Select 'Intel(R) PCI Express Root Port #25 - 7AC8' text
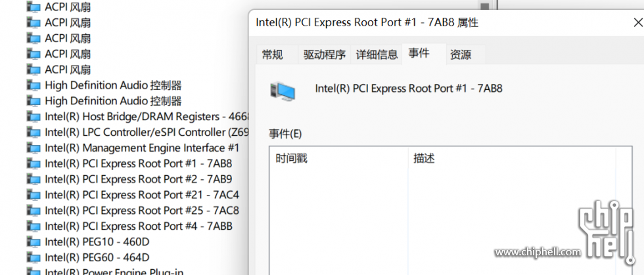The image size is (644, 275). (142, 211)
